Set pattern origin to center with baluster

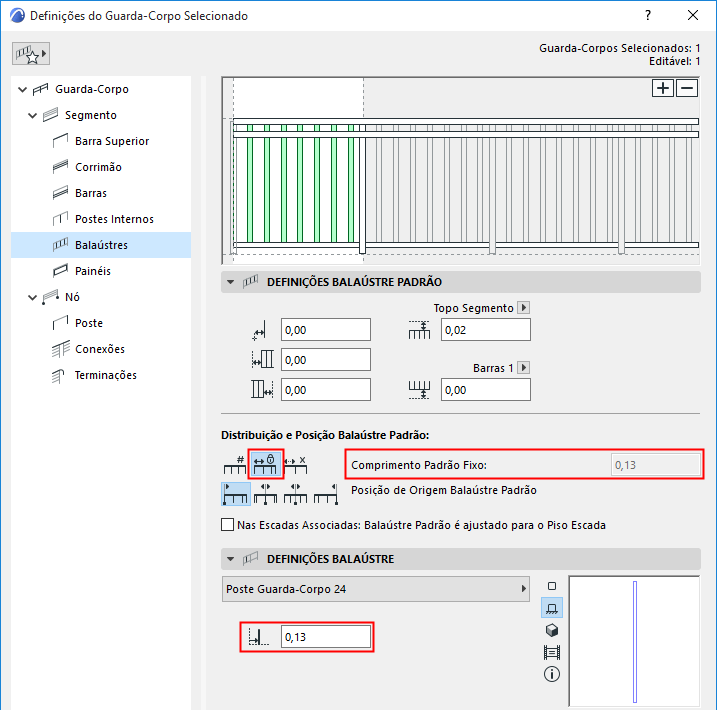(296, 494)
